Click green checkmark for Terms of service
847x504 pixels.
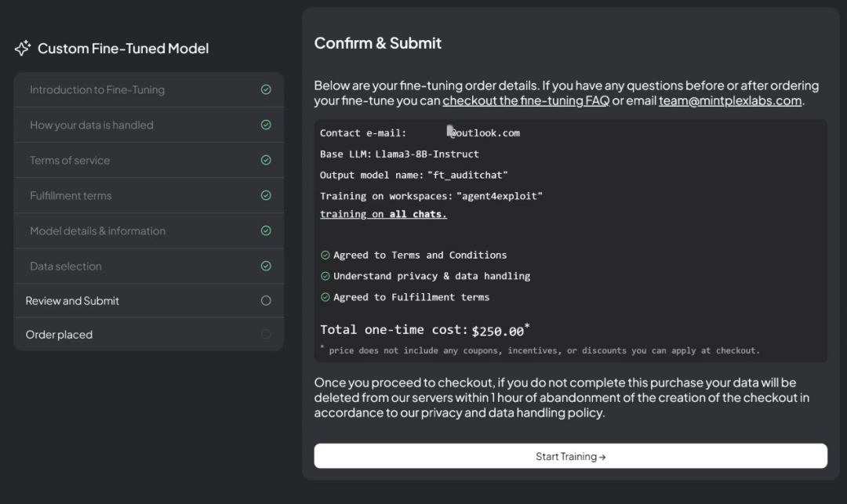click(266, 160)
